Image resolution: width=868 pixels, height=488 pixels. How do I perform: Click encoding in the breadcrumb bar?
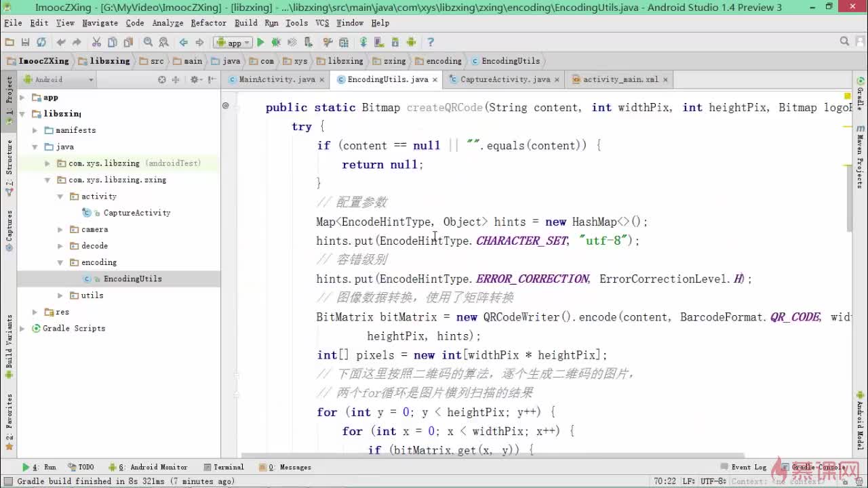[439, 61]
